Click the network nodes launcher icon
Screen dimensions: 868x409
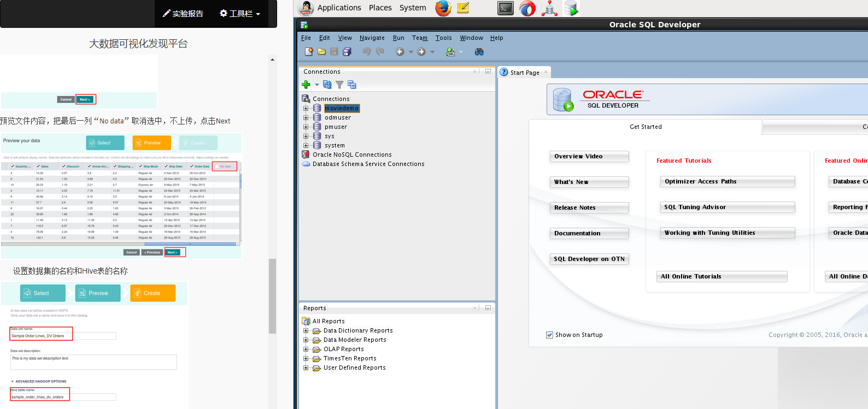(x=549, y=8)
